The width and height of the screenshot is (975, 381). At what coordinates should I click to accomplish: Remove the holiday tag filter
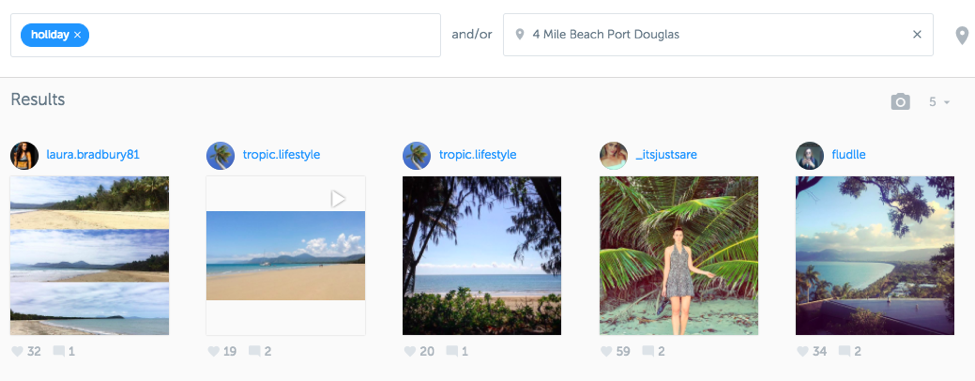click(x=77, y=35)
